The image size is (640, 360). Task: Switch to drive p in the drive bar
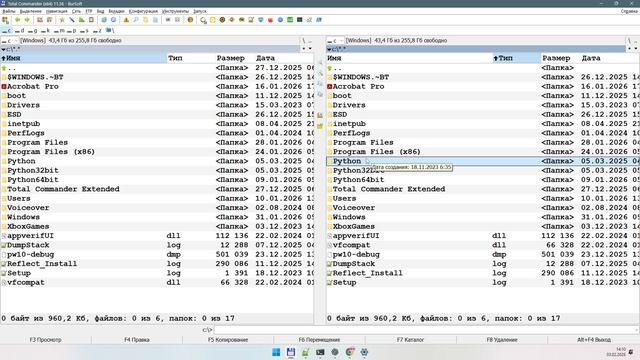click(x=72, y=31)
